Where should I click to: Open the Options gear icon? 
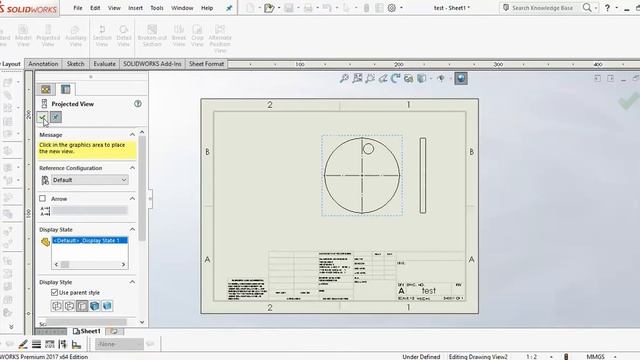coord(391,8)
